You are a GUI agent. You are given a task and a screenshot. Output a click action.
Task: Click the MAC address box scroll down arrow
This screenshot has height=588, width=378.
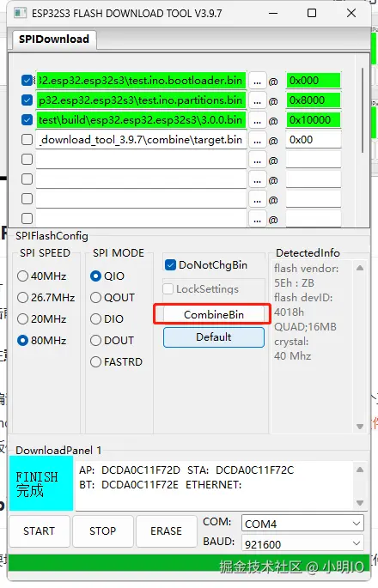tap(360, 502)
